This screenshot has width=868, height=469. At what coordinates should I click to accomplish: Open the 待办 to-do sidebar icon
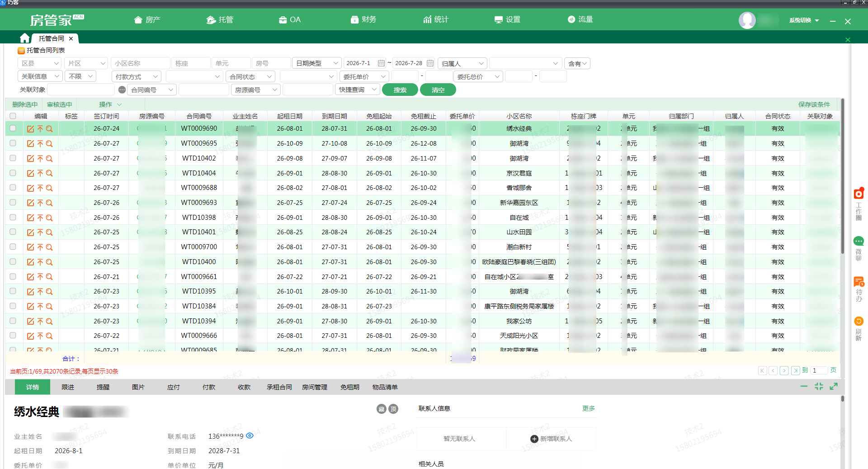pyautogui.click(x=859, y=282)
